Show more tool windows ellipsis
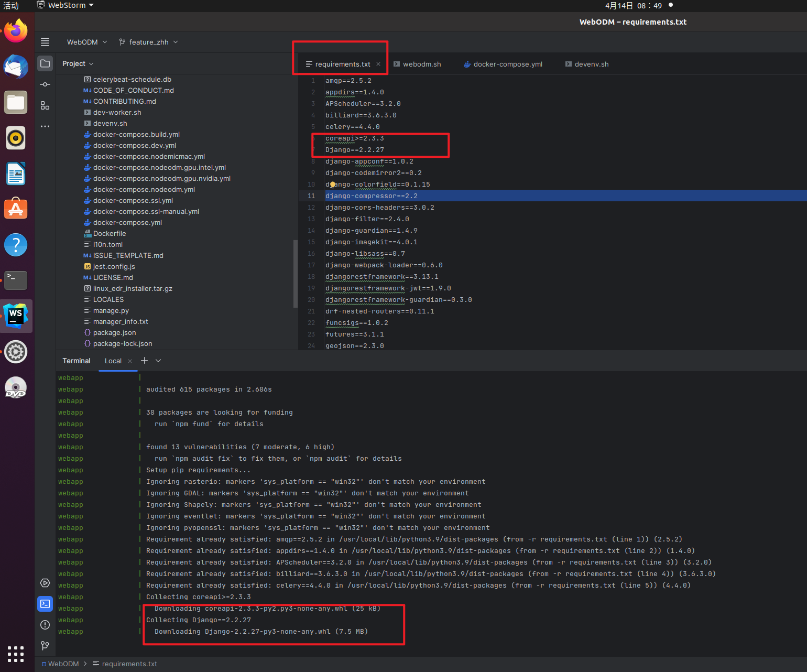Screen dimensions: 807x672 coord(45,126)
